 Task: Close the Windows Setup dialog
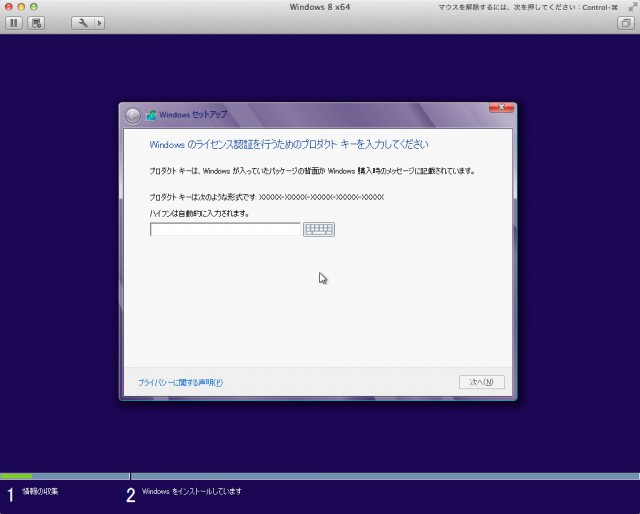[x=501, y=108]
